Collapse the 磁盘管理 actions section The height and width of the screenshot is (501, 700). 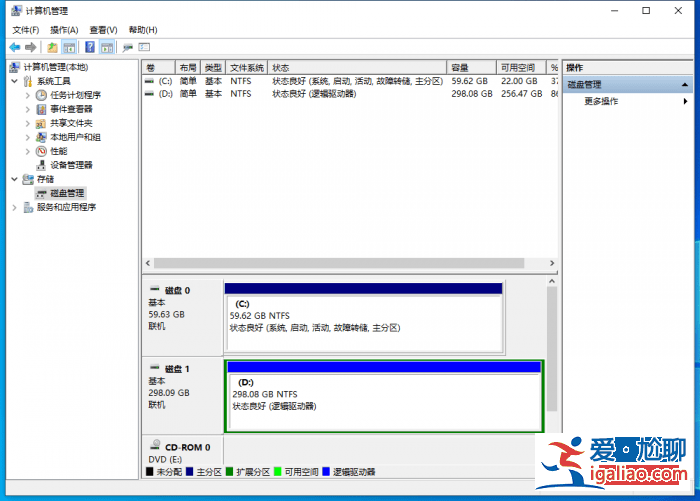click(684, 84)
